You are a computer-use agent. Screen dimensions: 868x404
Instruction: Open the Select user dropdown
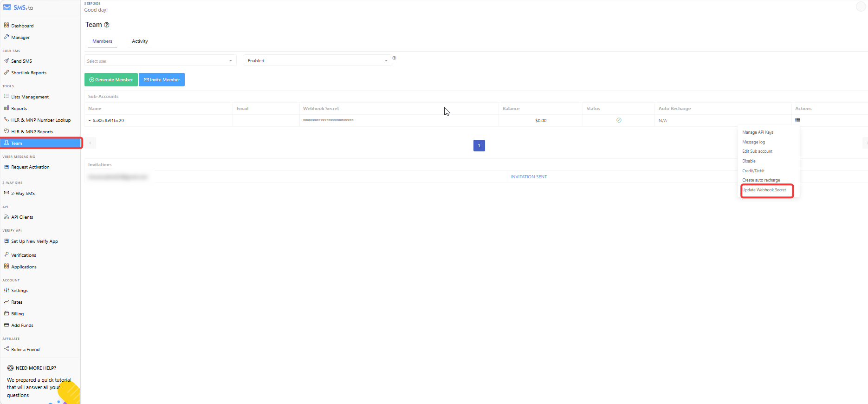(x=160, y=60)
